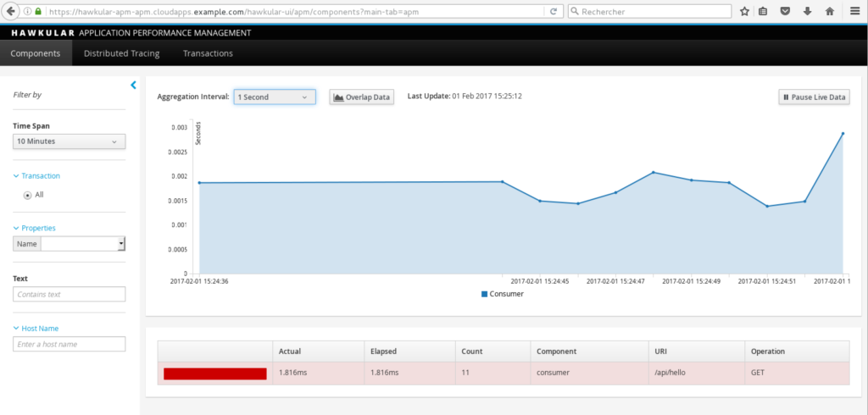
Task: Click the Overlap Data button
Action: click(362, 97)
